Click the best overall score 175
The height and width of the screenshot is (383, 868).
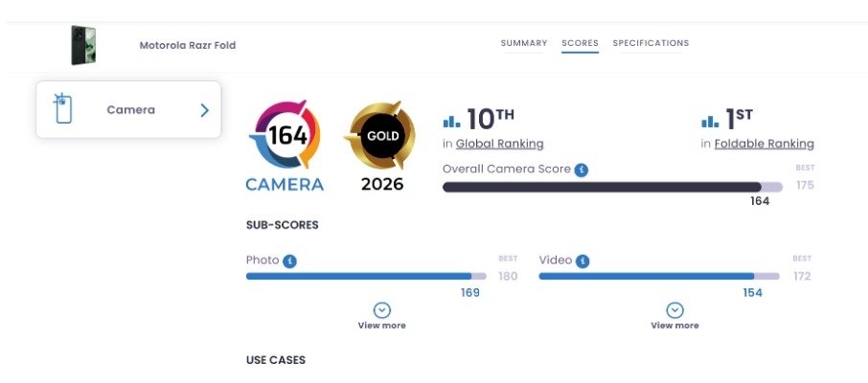pos(805,186)
